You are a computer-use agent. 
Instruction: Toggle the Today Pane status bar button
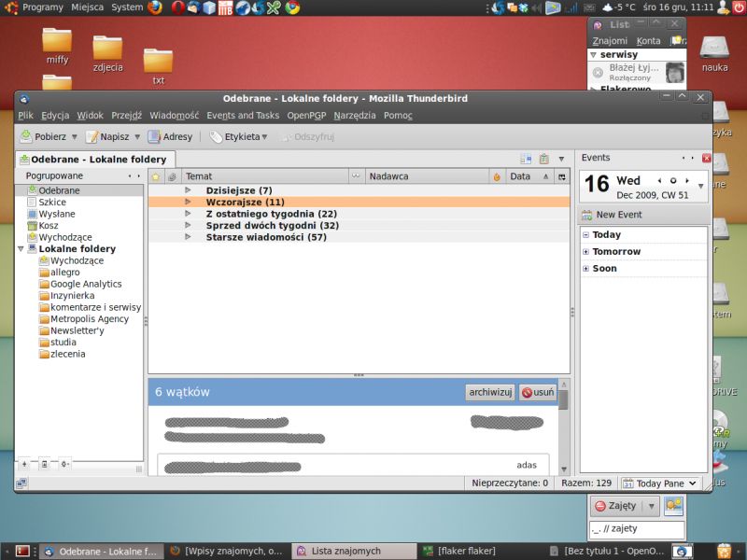point(661,483)
